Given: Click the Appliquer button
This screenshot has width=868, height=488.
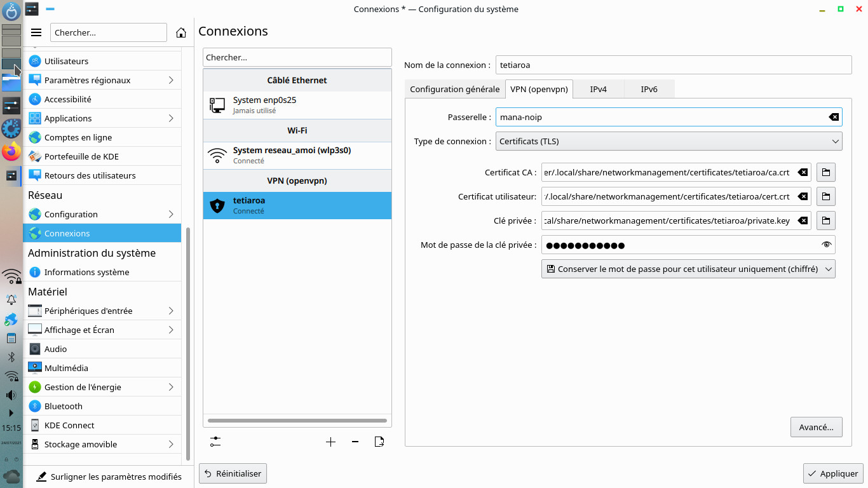Looking at the screenshot, I should (833, 473).
